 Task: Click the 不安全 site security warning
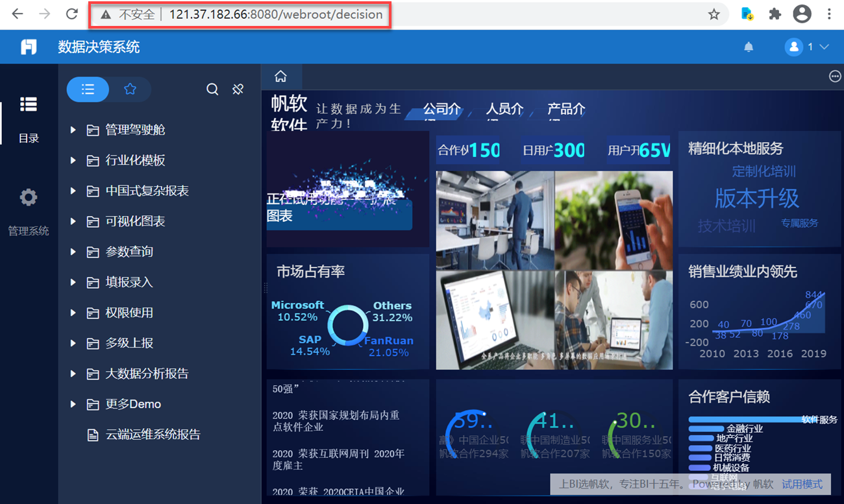[x=128, y=14]
